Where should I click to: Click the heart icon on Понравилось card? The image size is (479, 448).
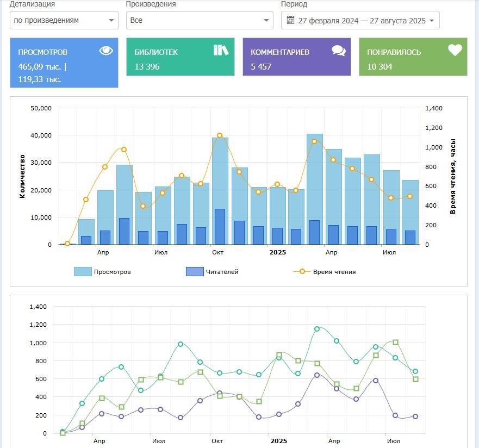(455, 50)
